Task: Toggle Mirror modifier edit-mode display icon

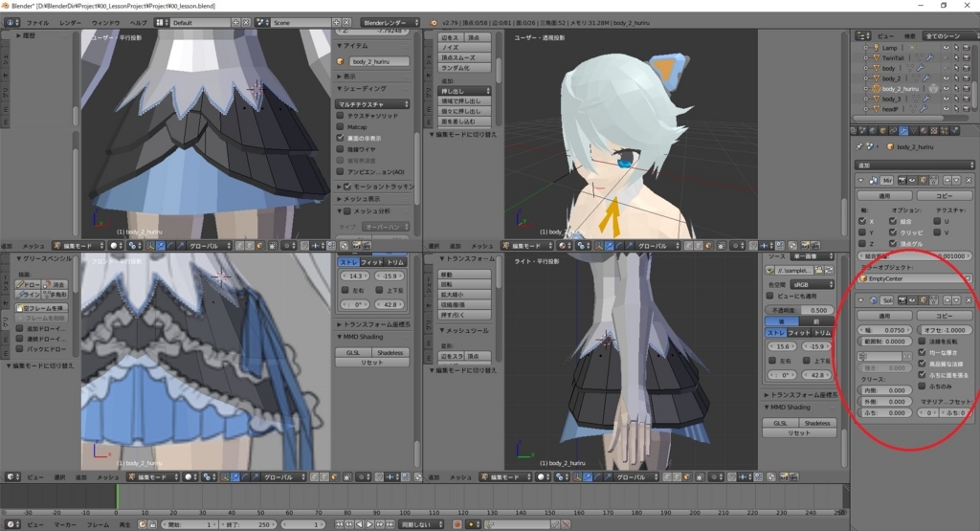Action: (x=924, y=180)
